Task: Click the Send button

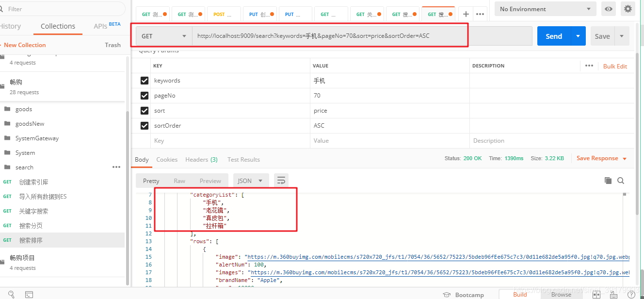Action: 554,36
